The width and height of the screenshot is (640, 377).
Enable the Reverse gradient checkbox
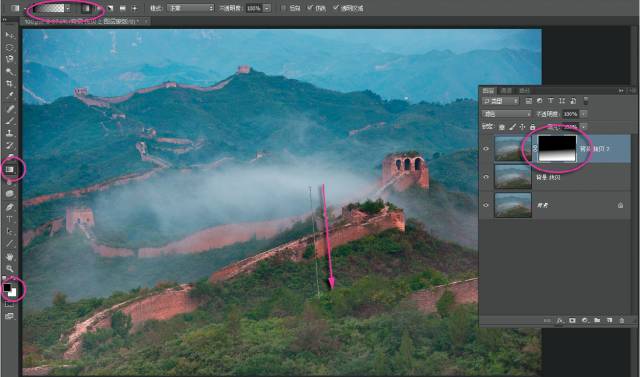pos(284,8)
